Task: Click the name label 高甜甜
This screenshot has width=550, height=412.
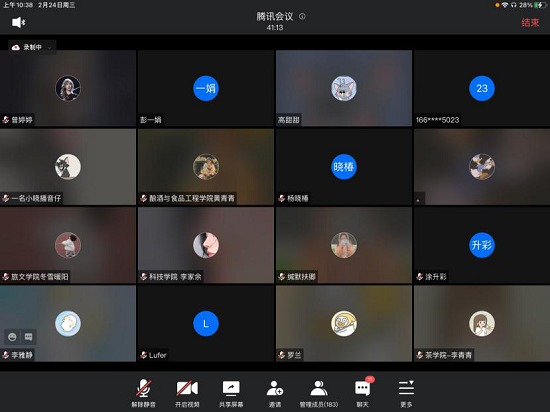Action: (x=289, y=120)
